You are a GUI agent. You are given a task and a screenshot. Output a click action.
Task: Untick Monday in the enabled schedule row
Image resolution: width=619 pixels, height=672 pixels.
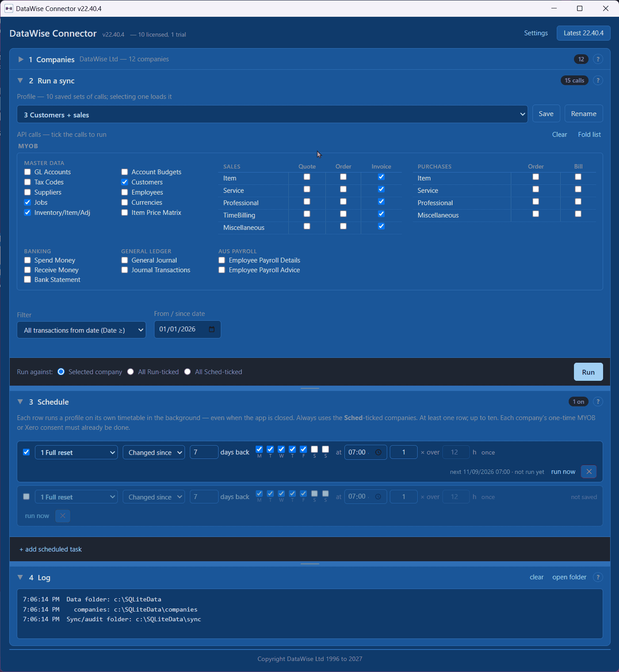(x=259, y=449)
